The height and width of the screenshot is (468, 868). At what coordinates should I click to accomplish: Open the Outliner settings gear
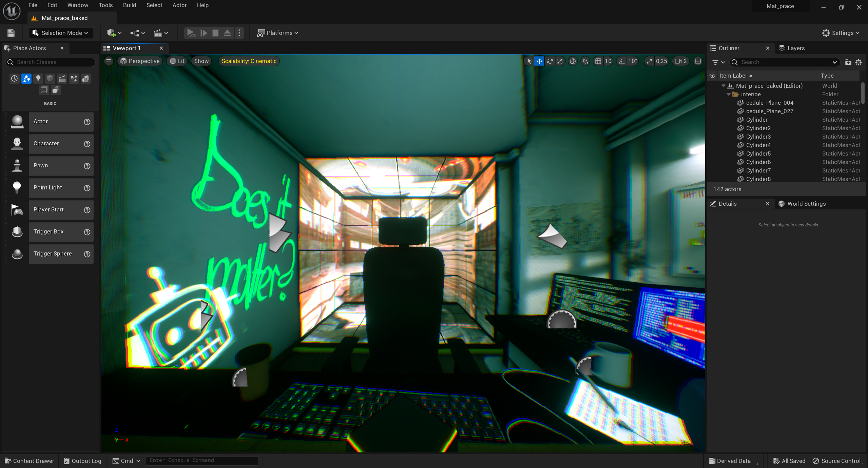859,62
